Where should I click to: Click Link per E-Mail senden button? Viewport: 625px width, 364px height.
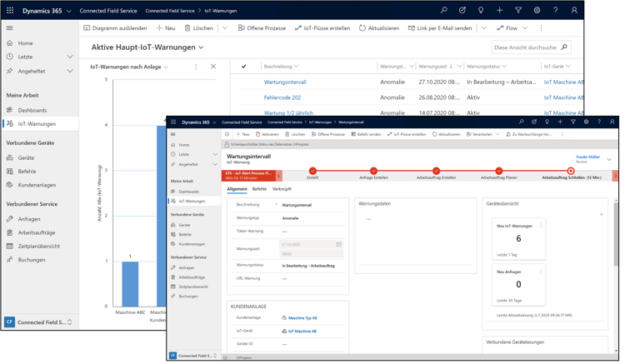[x=440, y=28]
